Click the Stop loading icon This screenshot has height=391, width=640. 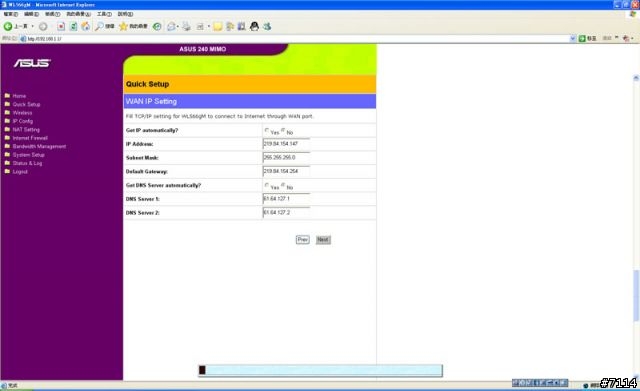point(61,27)
